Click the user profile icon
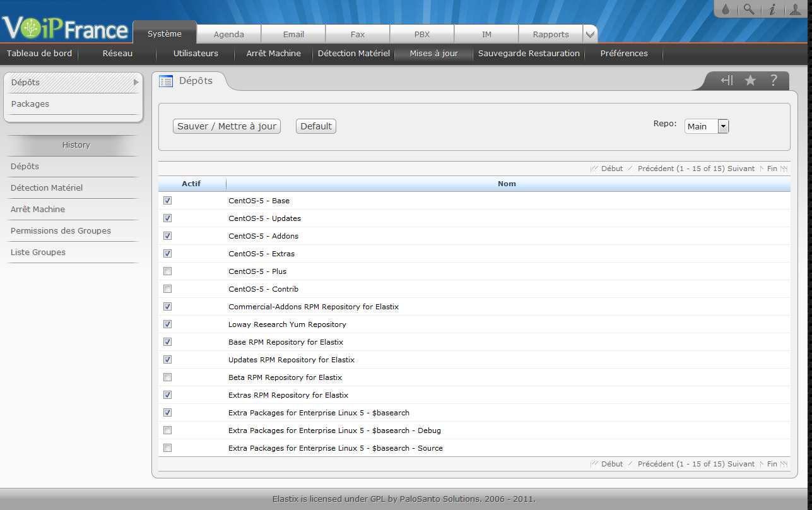812x510 pixels. pyautogui.click(x=795, y=9)
